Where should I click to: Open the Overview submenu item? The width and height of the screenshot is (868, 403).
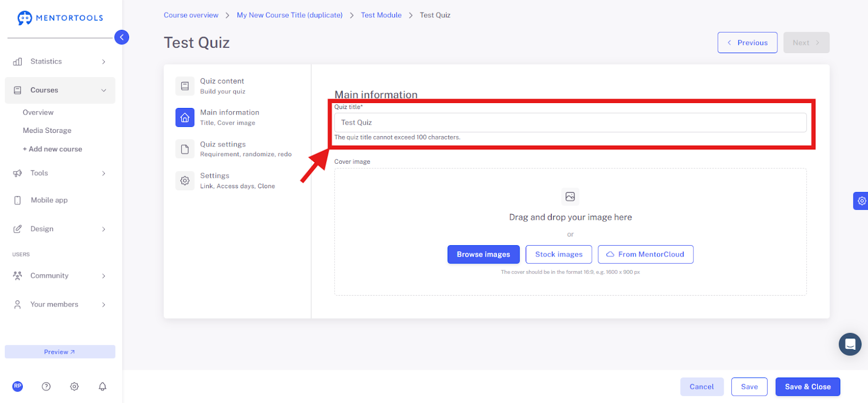pyautogui.click(x=38, y=113)
